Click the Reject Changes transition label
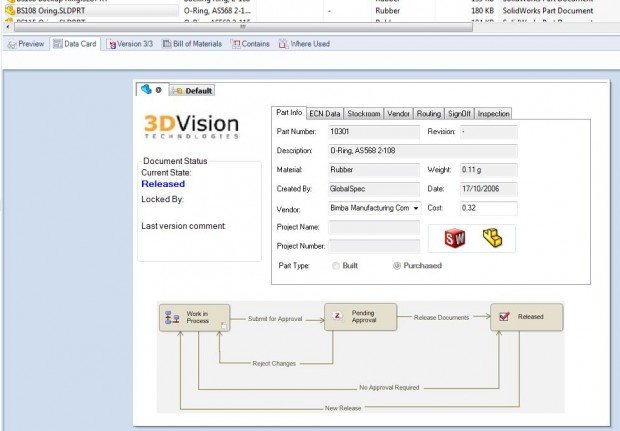The width and height of the screenshot is (620, 431). click(x=274, y=363)
